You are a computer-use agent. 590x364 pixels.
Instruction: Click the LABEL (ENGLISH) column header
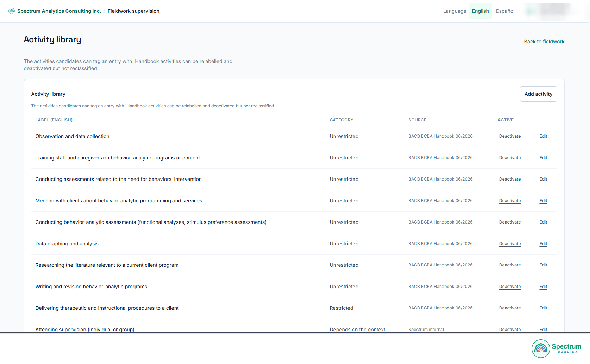tap(54, 120)
